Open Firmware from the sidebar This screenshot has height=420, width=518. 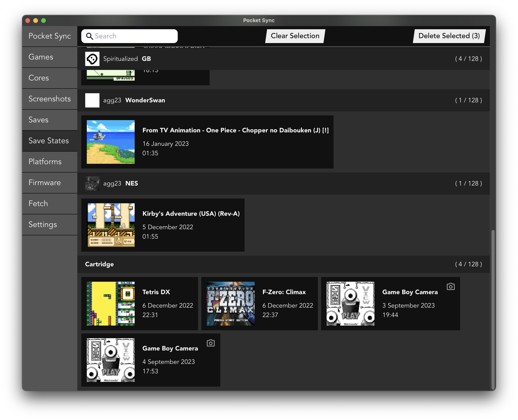click(50, 183)
